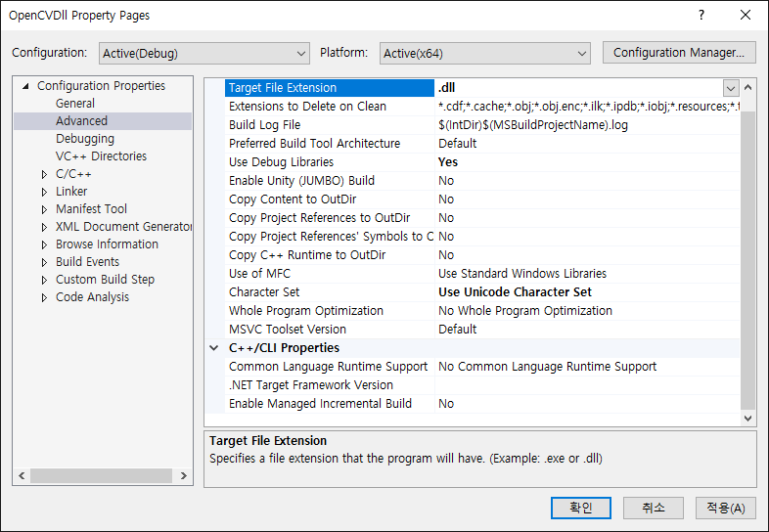The width and height of the screenshot is (769, 532).
Task: Select the Linker tree item label
Action: coord(71,192)
